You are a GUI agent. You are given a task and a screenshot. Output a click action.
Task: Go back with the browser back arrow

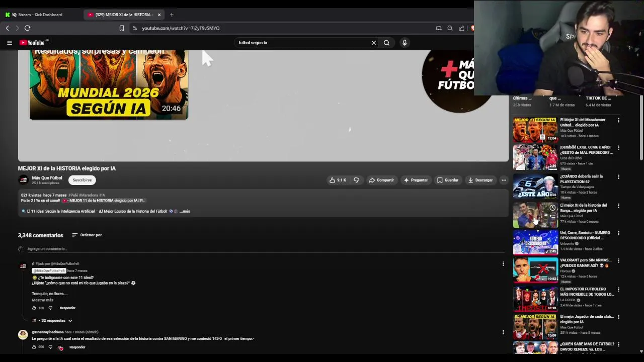[7, 28]
